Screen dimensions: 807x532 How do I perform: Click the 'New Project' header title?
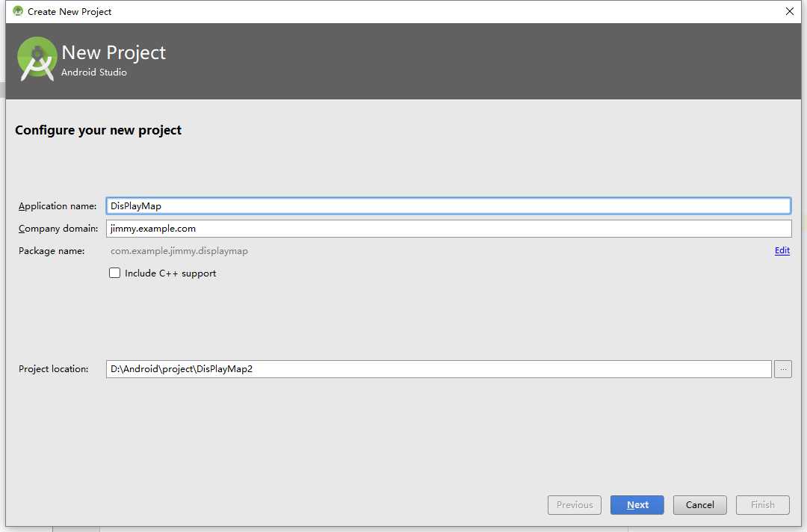[114, 53]
